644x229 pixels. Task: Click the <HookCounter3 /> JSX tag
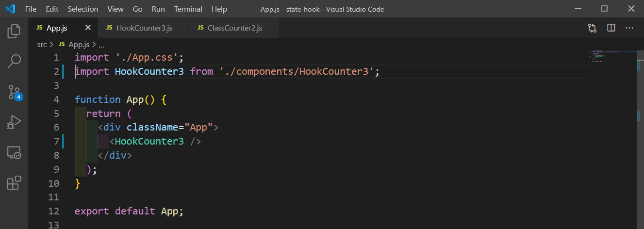[155, 142]
